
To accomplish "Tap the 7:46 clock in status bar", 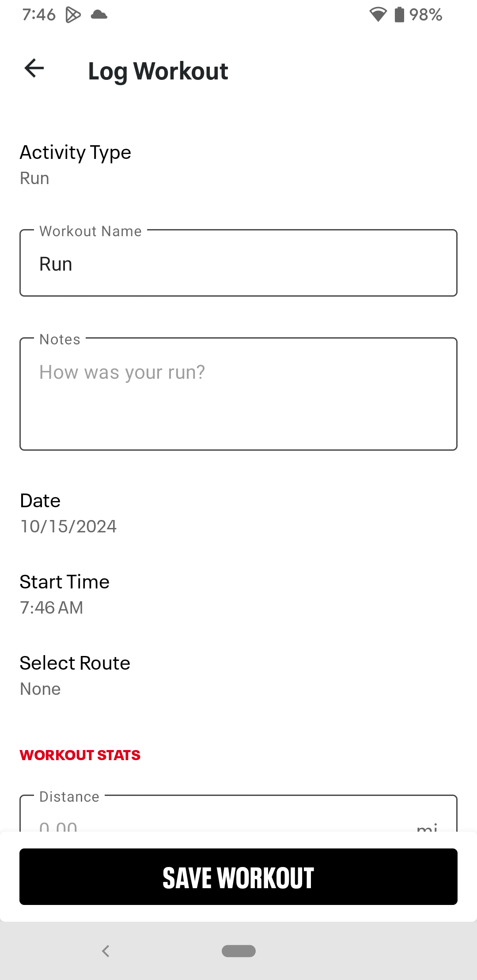I will [x=39, y=15].
